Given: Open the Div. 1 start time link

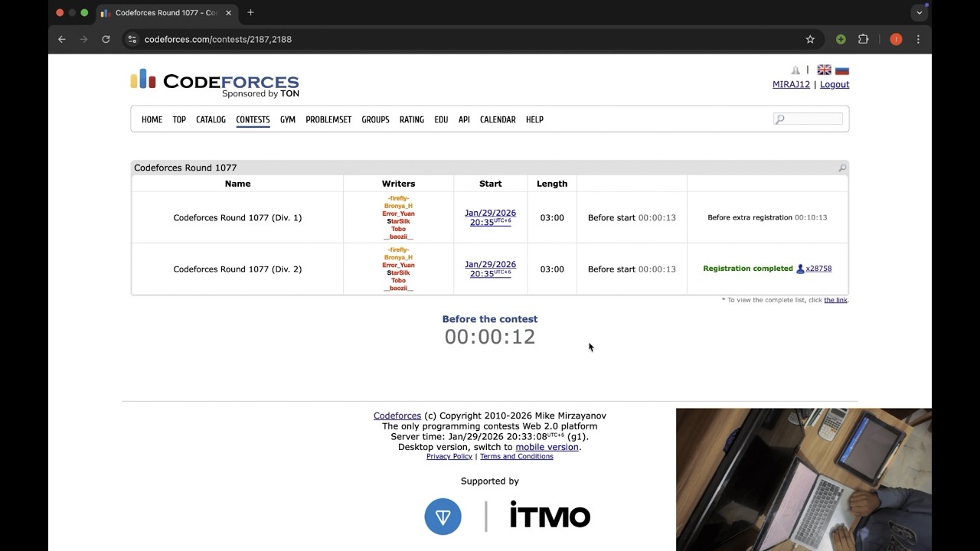Looking at the screenshot, I should point(491,217).
